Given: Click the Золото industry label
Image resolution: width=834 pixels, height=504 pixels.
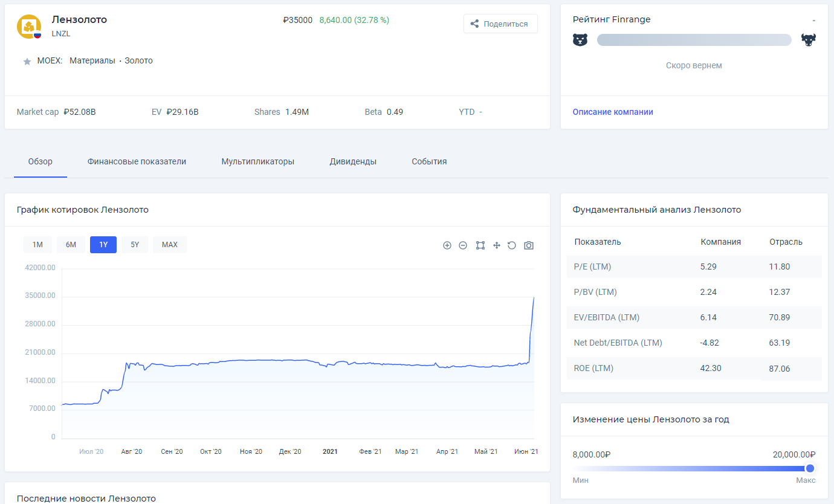Looking at the screenshot, I should [139, 60].
